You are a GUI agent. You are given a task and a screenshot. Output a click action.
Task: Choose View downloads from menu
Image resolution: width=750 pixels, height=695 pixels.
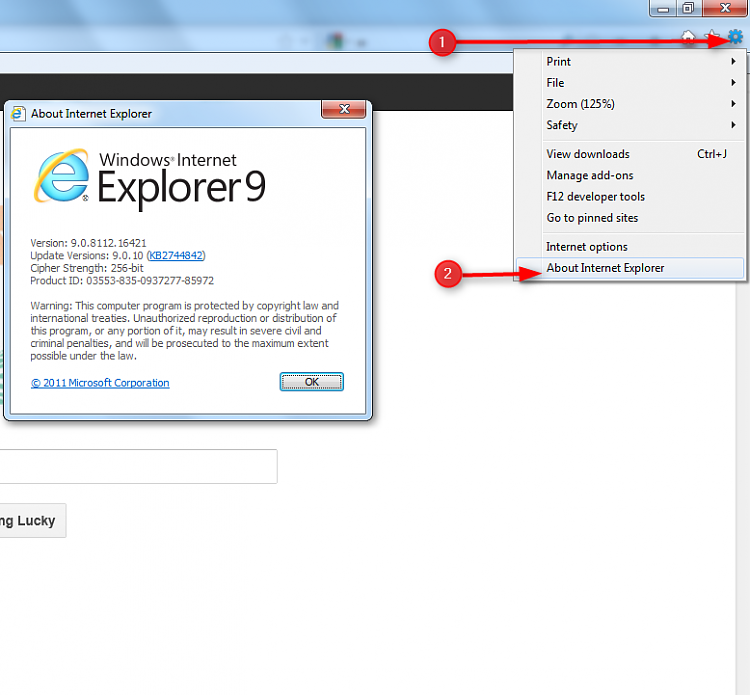click(x=630, y=154)
